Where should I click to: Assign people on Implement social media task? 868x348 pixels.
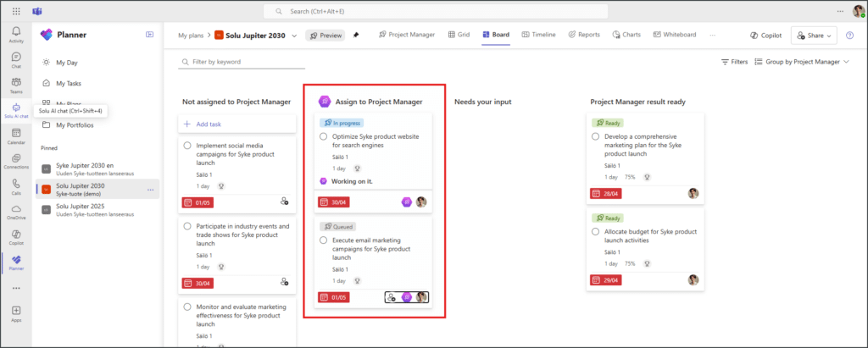[x=285, y=202]
